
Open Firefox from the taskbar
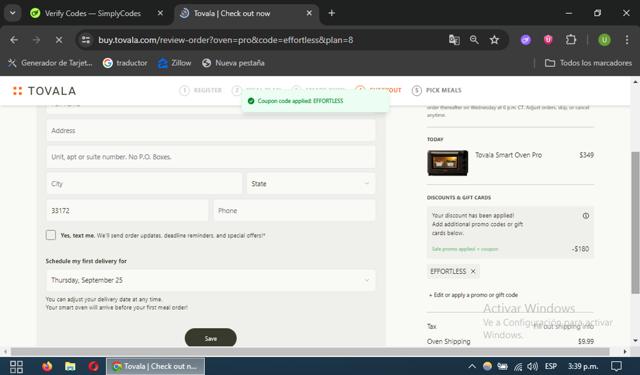pos(47,366)
